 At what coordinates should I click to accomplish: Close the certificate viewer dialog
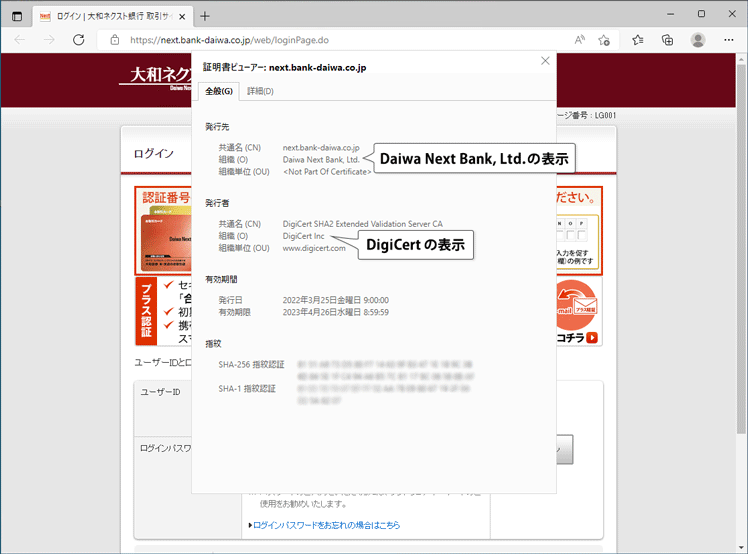[545, 61]
